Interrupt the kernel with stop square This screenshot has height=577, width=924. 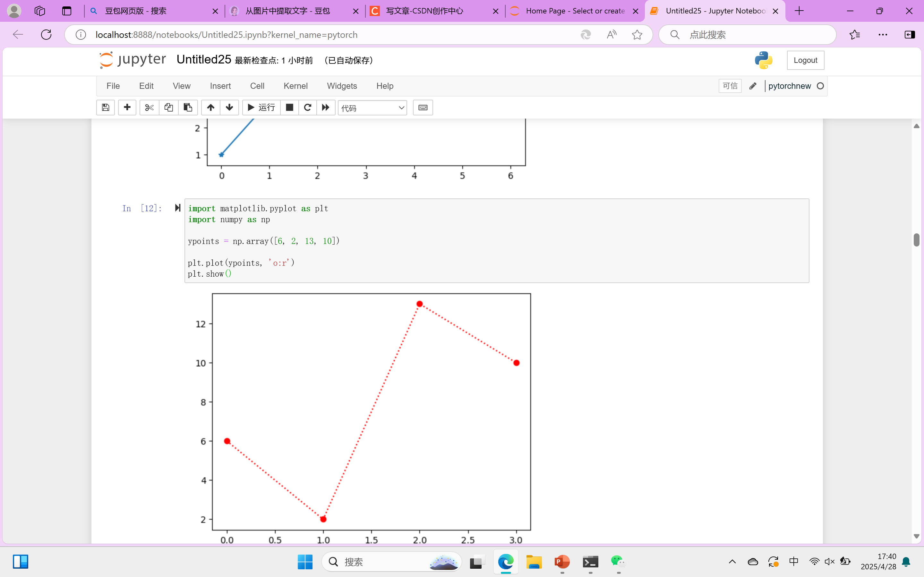289,108
